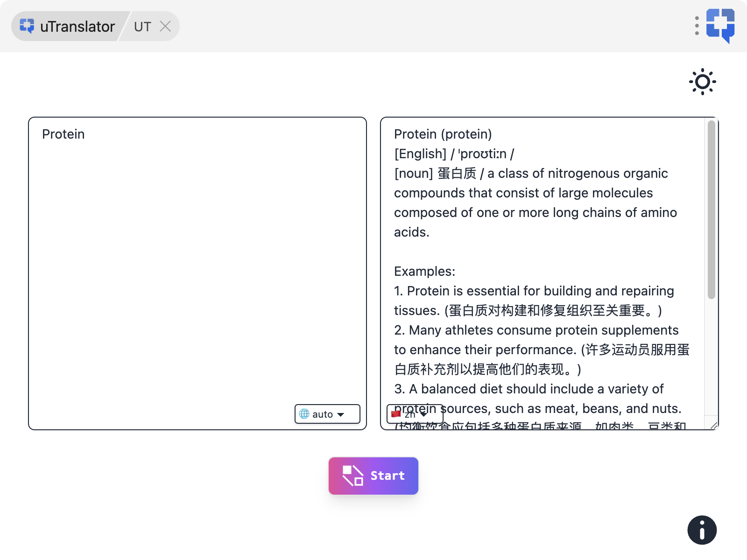Click the large uTranslator app icon
747x560 pixels.
(x=720, y=26)
